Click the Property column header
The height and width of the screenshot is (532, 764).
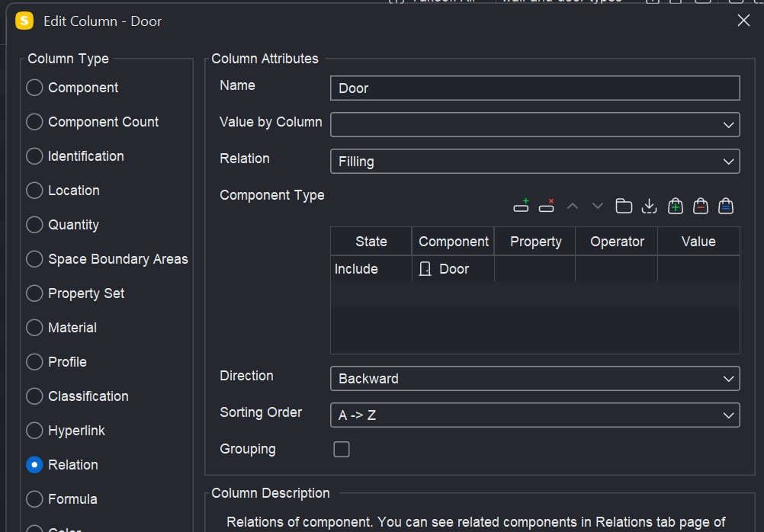click(535, 241)
